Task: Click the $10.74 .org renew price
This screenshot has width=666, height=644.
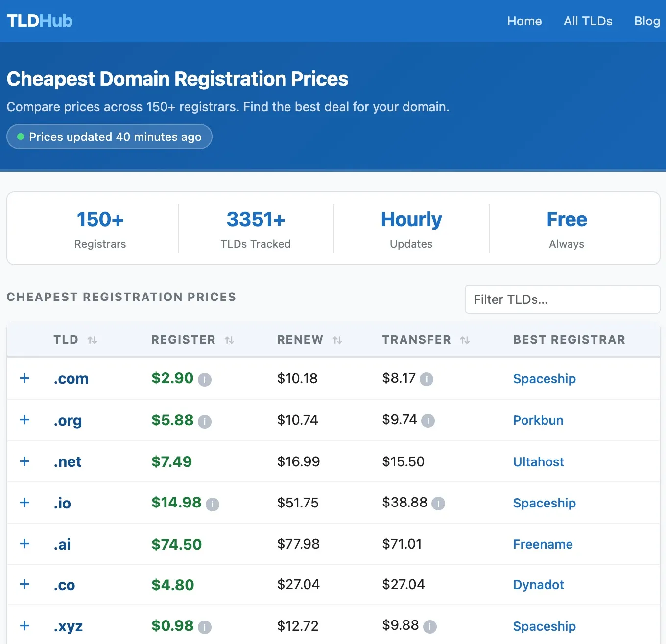Action: (x=298, y=420)
